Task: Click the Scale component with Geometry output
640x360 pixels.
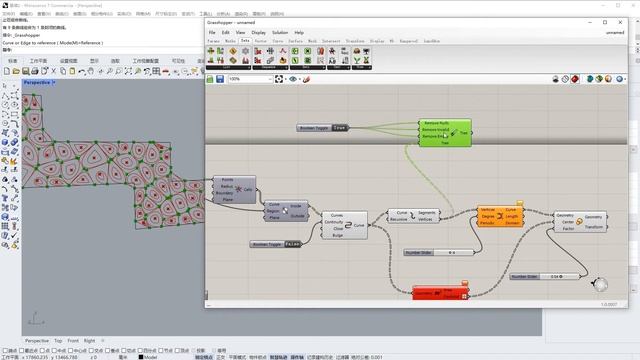Action: (x=580, y=222)
